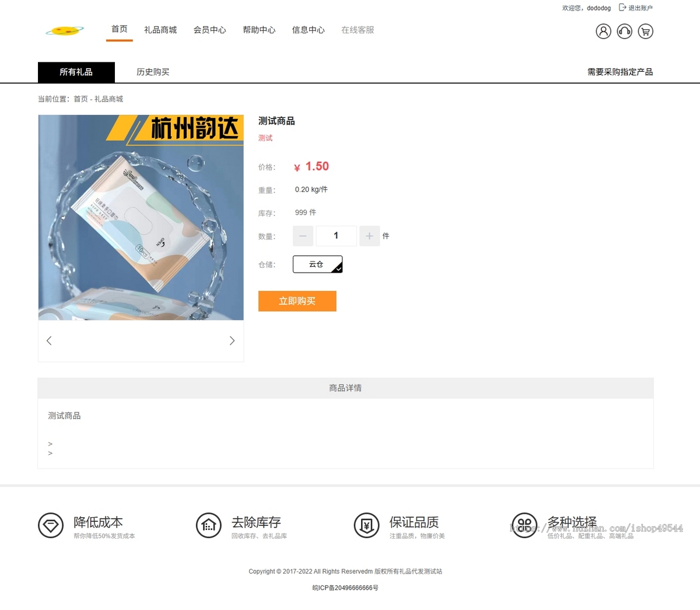Decrease quantity with minus button
This screenshot has width=700, height=610.
tap(303, 236)
